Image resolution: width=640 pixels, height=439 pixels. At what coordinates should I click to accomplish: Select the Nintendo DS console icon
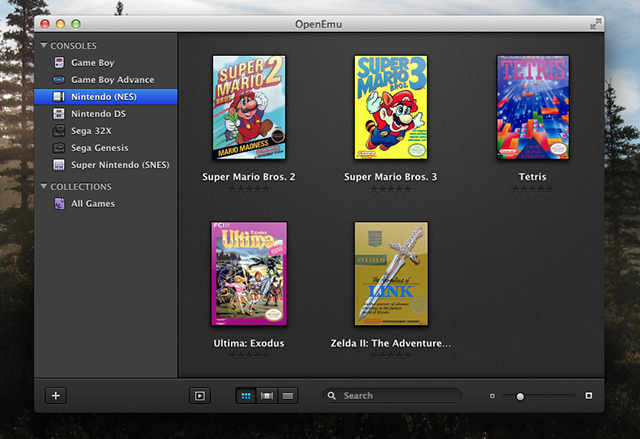[59, 114]
